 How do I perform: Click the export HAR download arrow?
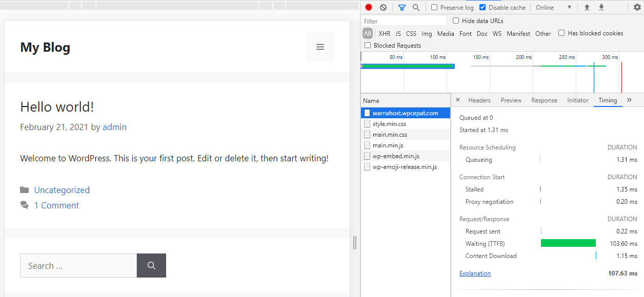601,8
